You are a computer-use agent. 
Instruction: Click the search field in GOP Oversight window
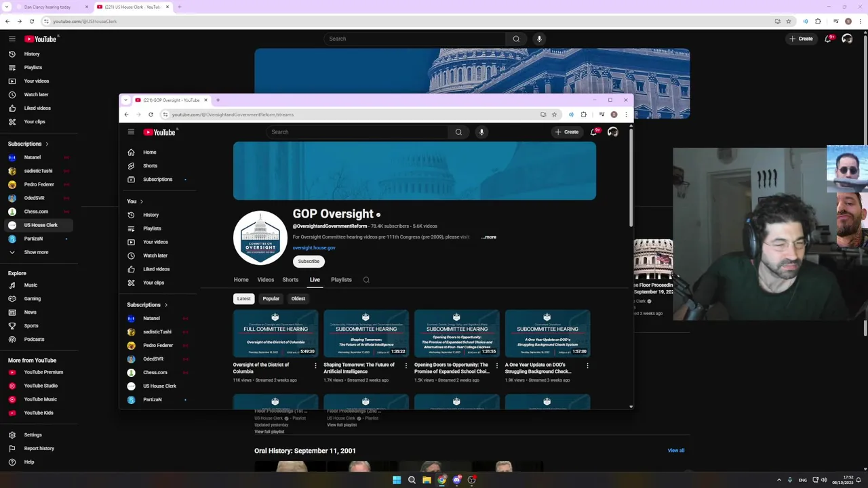pyautogui.click(x=357, y=132)
